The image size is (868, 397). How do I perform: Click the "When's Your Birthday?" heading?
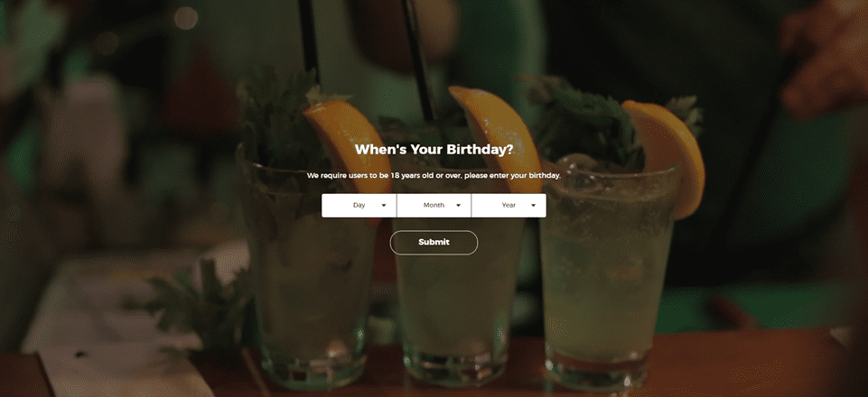(434, 149)
